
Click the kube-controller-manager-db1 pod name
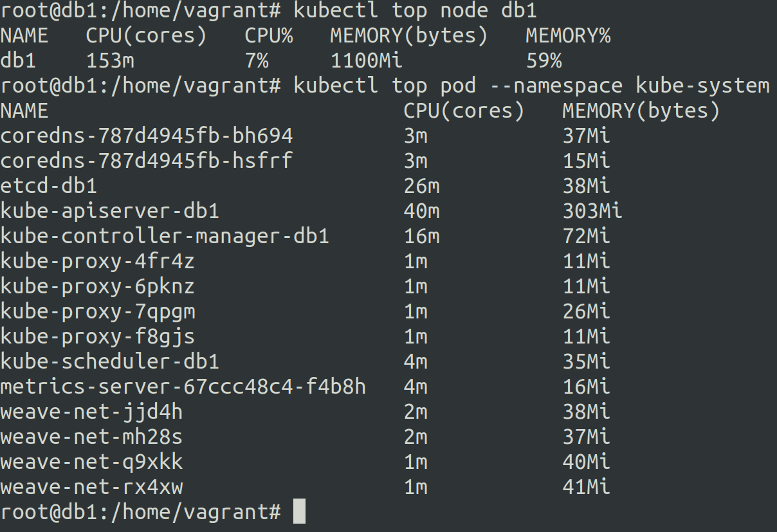165,236
